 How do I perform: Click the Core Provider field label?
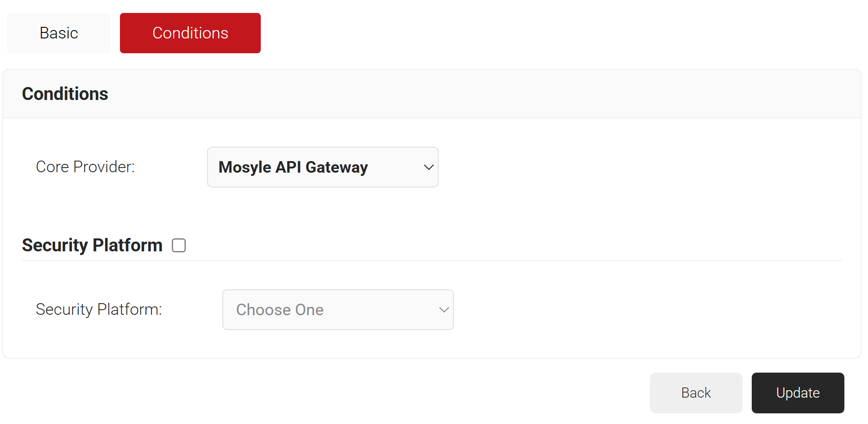click(x=85, y=167)
